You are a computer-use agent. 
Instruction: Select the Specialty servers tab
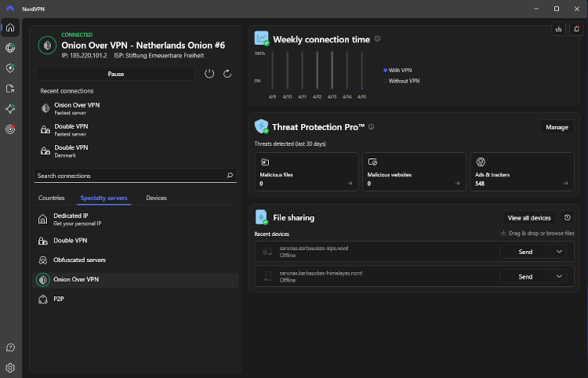click(103, 198)
